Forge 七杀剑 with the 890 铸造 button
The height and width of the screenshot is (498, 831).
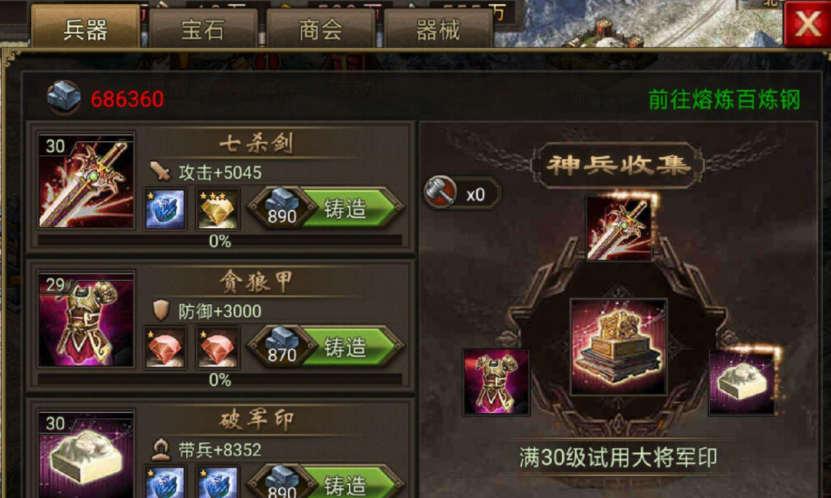tap(326, 209)
